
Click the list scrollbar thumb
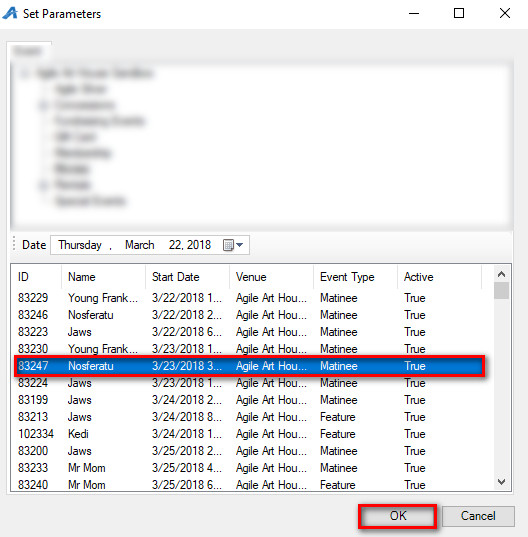[501, 290]
